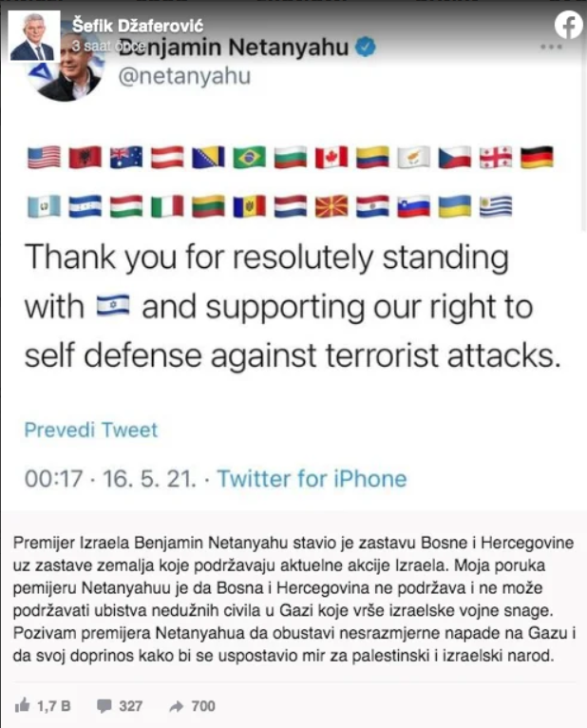Click the United States flag emoji
The image size is (587, 728).
click(x=44, y=157)
